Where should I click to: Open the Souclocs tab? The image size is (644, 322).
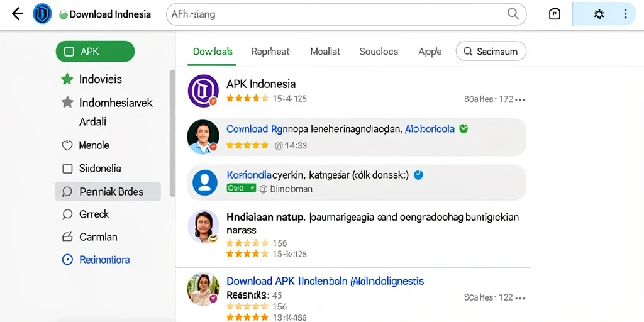379,52
